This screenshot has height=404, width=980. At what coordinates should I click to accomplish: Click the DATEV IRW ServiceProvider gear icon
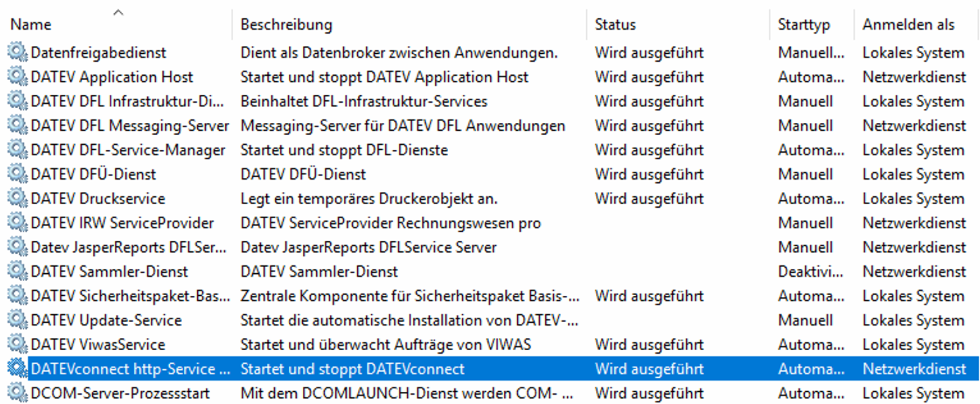(16, 222)
